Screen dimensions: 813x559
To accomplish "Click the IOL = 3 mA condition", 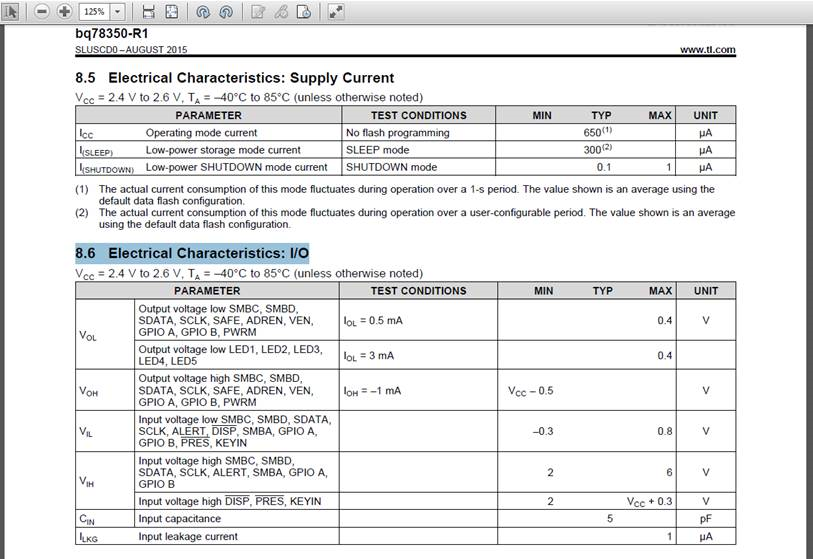I will click(369, 356).
